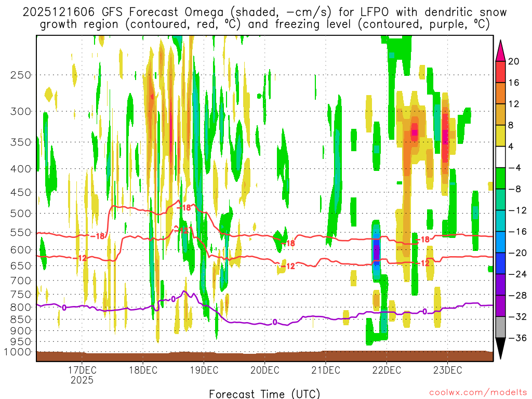Screen dimensions: 532x399
Task: Click the 19DEC date label on the time axis
Action: click(204, 370)
